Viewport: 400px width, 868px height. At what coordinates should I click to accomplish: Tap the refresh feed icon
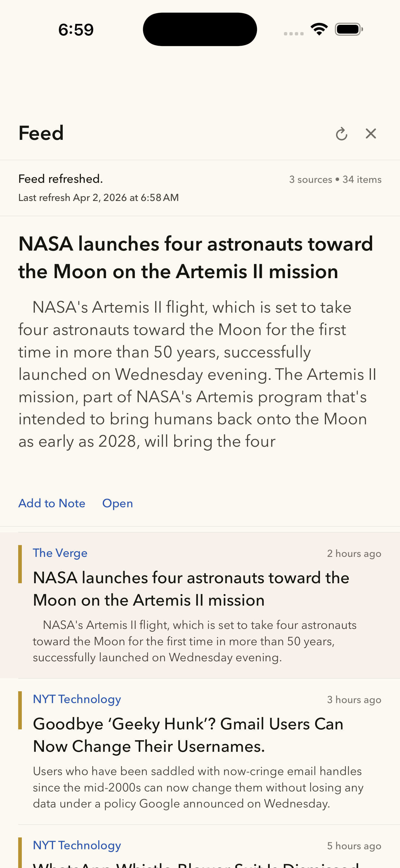pos(341,134)
